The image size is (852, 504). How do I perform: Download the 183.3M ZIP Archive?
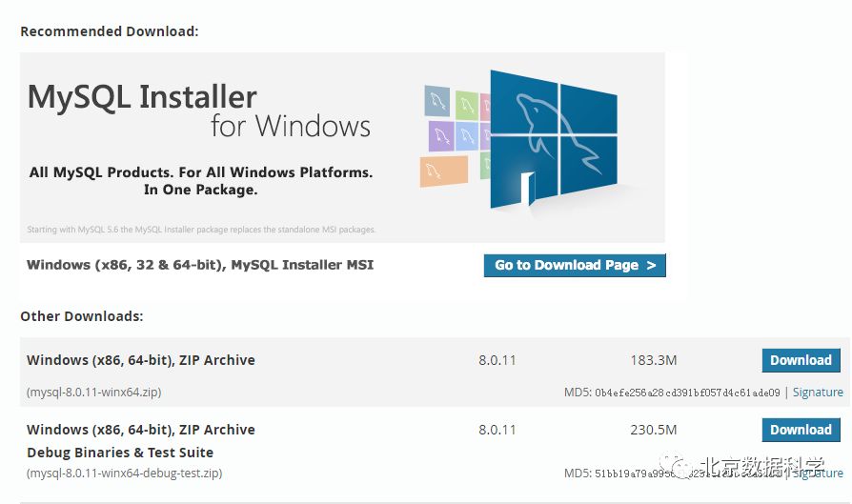coord(801,360)
